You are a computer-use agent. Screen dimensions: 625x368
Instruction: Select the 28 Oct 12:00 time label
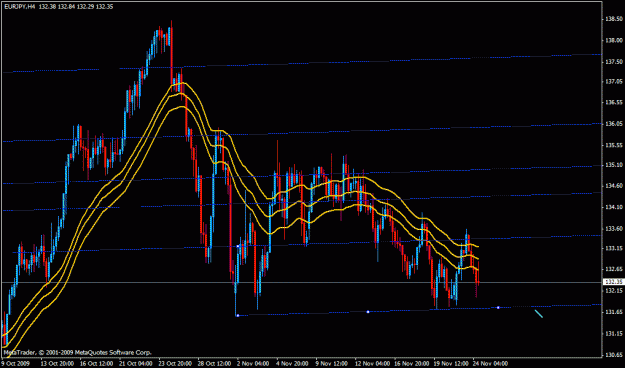214,364
